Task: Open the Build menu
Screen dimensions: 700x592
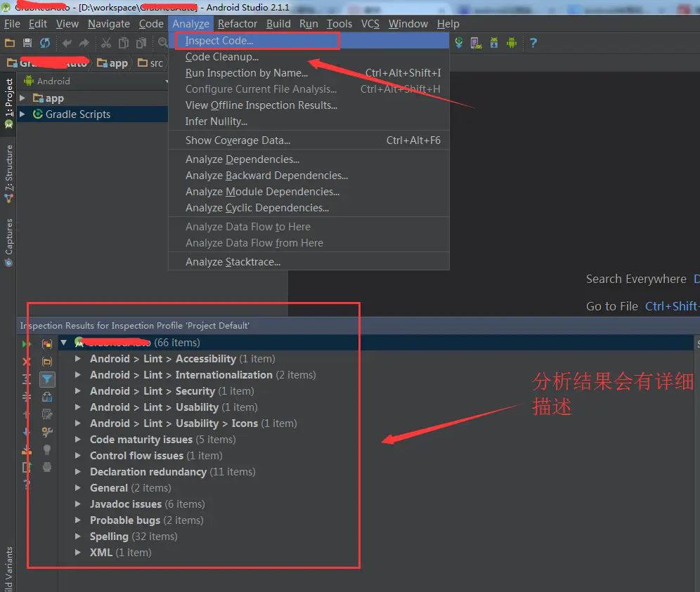Action: coord(278,24)
